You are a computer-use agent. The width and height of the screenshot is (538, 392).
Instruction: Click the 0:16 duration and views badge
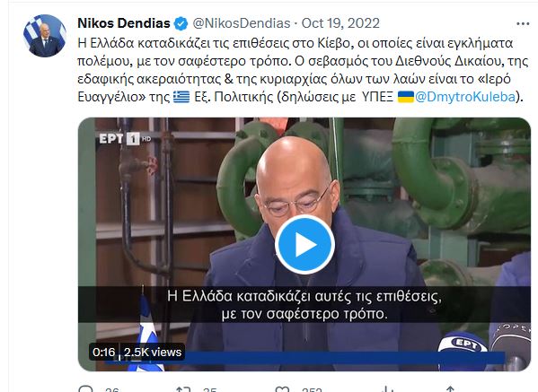(x=137, y=352)
